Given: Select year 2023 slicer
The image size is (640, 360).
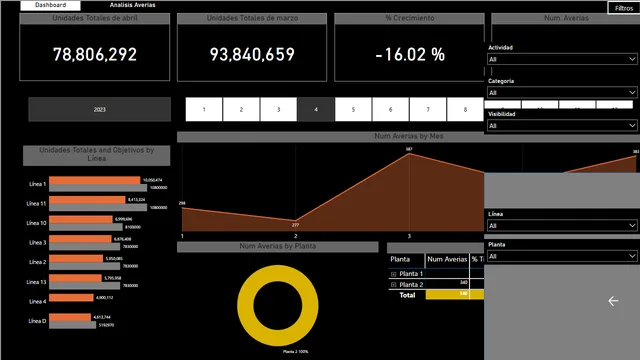Looking at the screenshot, I should tap(100, 109).
